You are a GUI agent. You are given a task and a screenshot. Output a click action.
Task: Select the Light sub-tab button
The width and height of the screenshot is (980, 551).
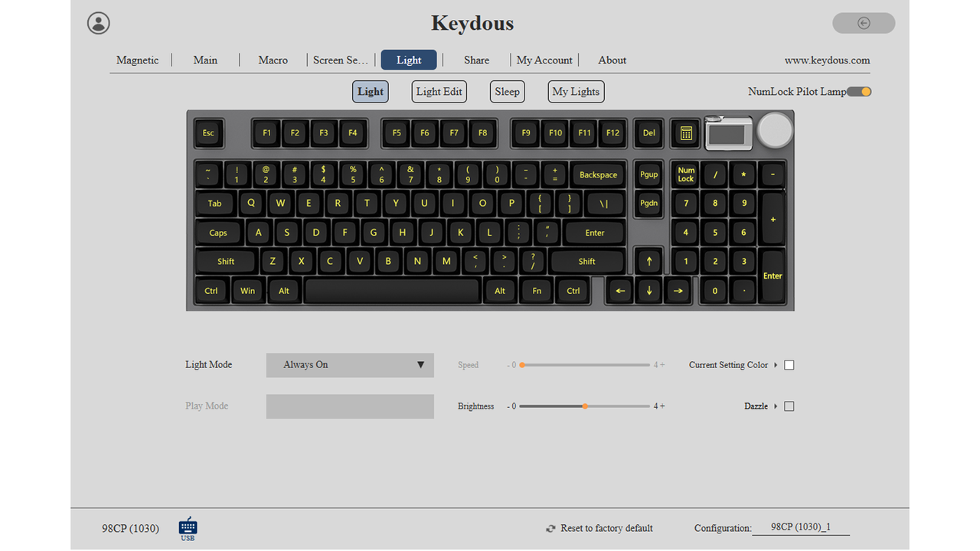pos(371,92)
